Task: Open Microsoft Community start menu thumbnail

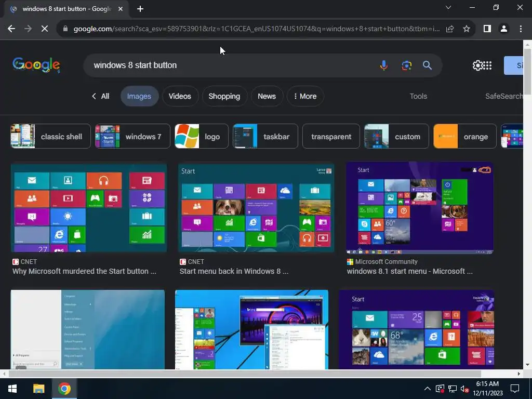Action: (420, 208)
